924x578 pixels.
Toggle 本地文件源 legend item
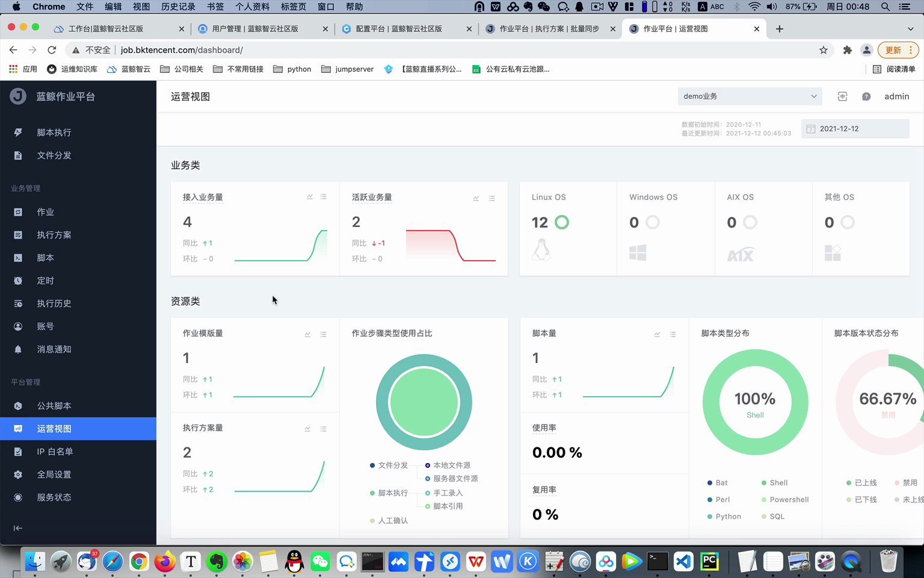pyautogui.click(x=448, y=465)
